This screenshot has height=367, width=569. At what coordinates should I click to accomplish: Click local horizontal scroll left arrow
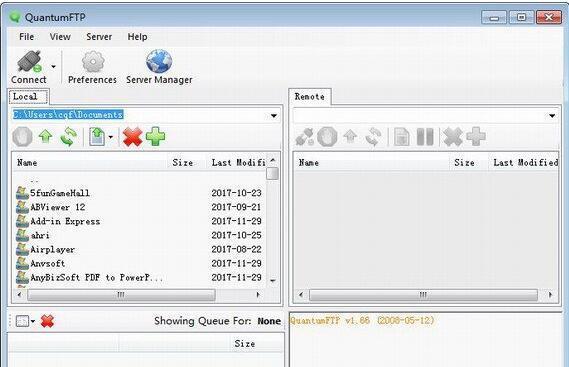(19, 295)
